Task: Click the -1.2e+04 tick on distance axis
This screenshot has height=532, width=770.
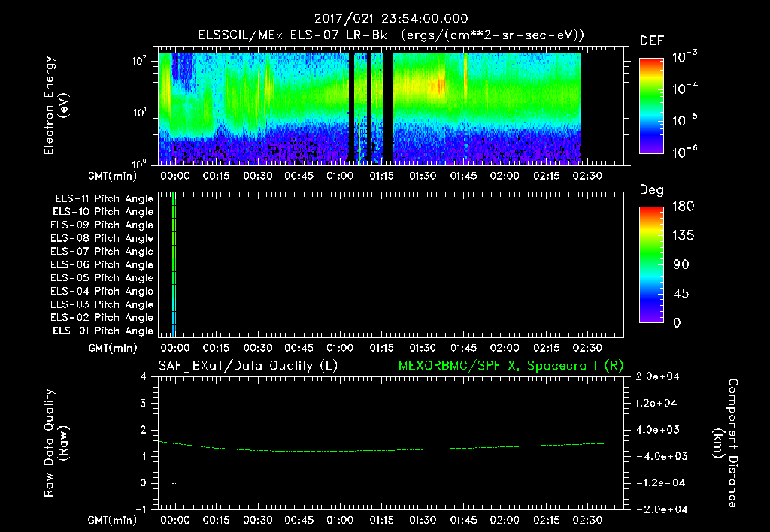Action: [660, 483]
